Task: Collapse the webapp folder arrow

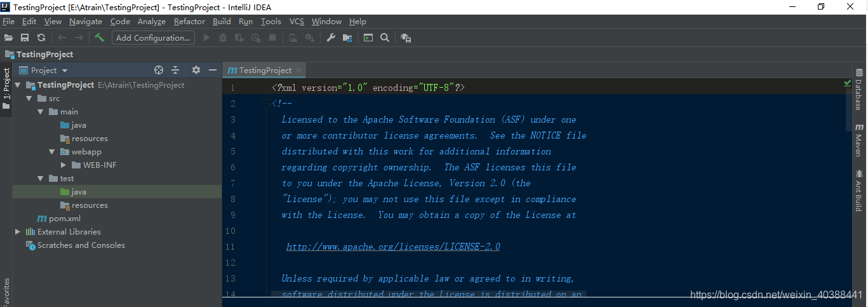Action: pos(52,152)
